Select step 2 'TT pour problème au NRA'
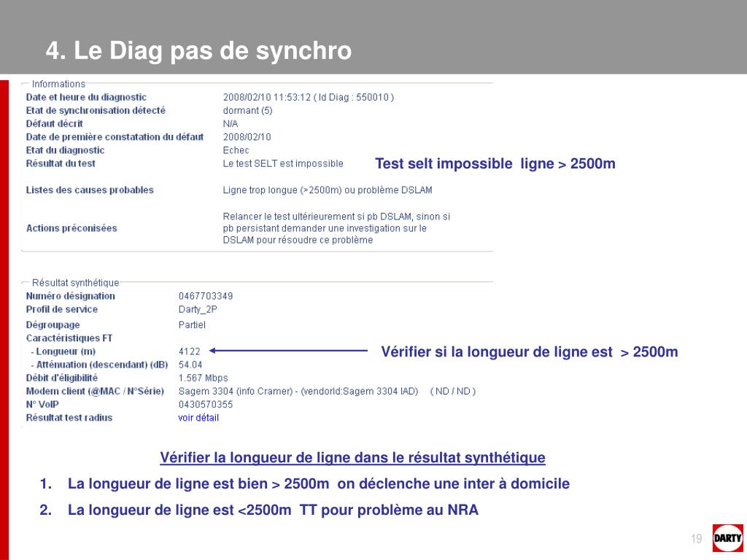The width and height of the screenshot is (747, 560). pos(389,510)
